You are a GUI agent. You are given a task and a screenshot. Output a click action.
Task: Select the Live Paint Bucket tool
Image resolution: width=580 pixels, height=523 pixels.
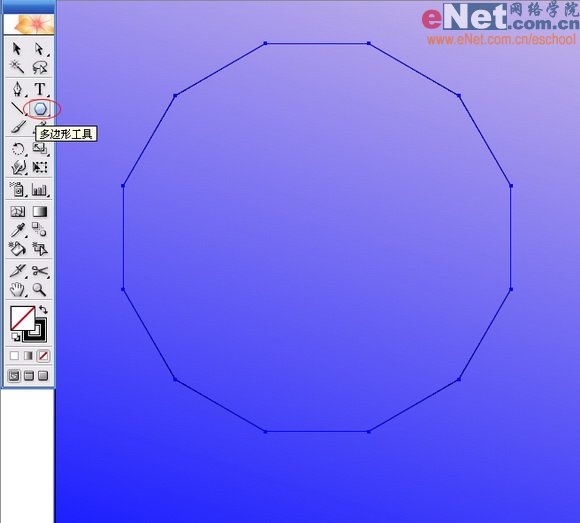(x=17, y=249)
